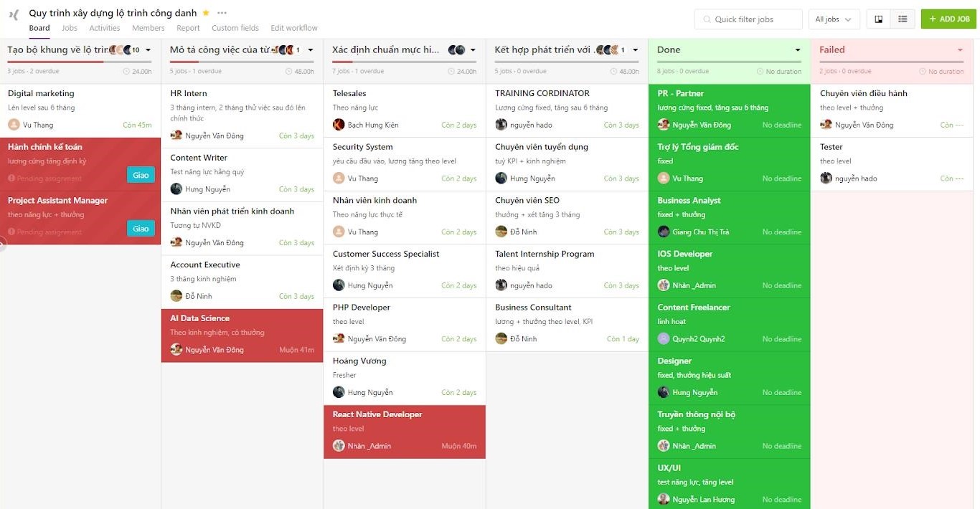Click the search magnifier in quick filter

tap(707, 19)
